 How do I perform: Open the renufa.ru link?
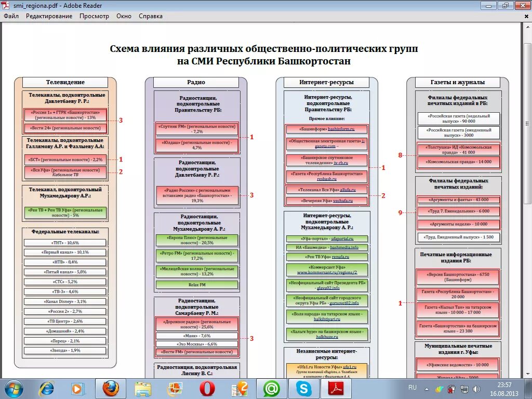[340, 257]
